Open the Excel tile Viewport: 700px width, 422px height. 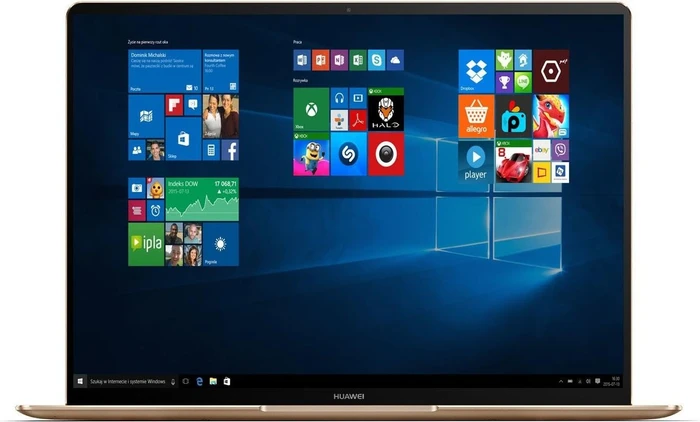coord(358,60)
